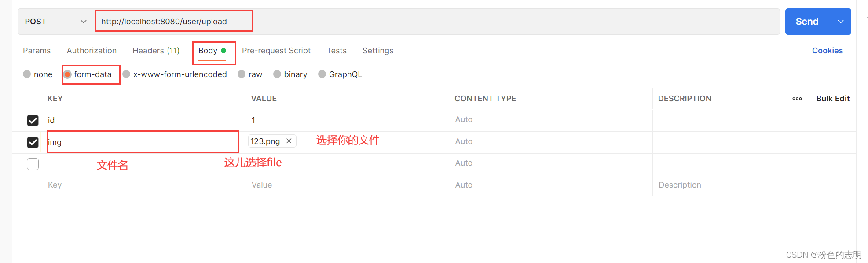Click the empty Key placeholder field

click(143, 185)
